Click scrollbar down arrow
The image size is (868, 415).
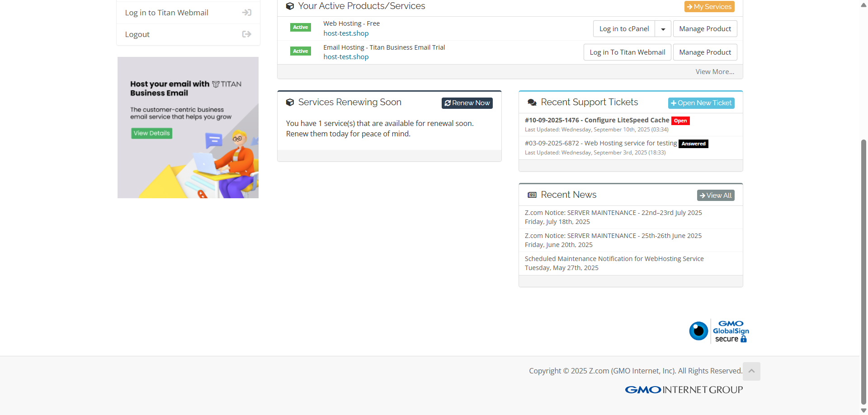[x=863, y=410]
